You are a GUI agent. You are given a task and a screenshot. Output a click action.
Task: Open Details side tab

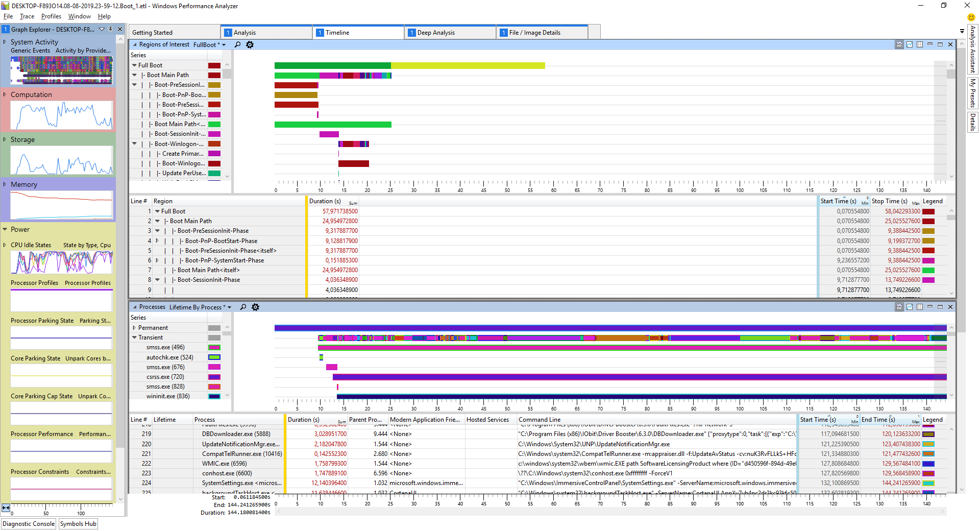(973, 122)
